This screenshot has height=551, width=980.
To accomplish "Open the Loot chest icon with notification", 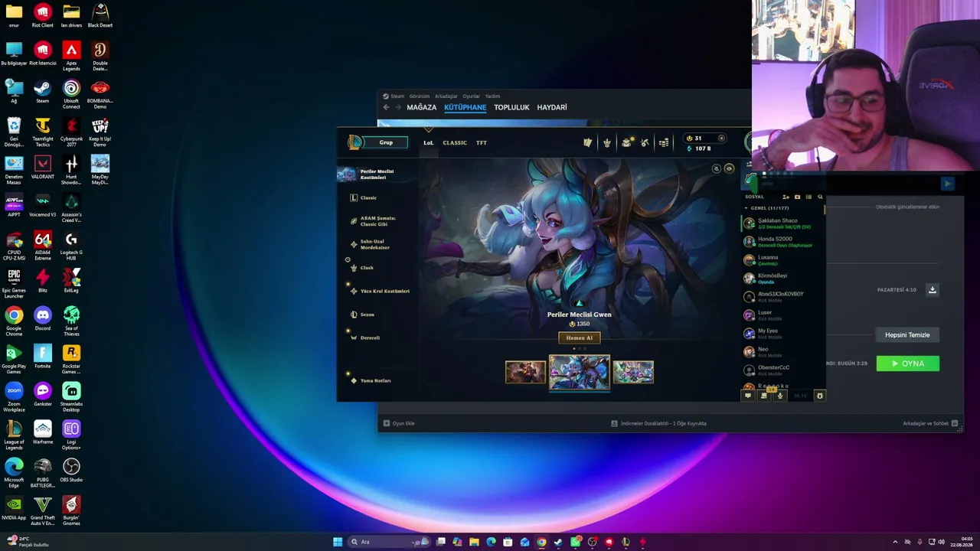I will [627, 142].
